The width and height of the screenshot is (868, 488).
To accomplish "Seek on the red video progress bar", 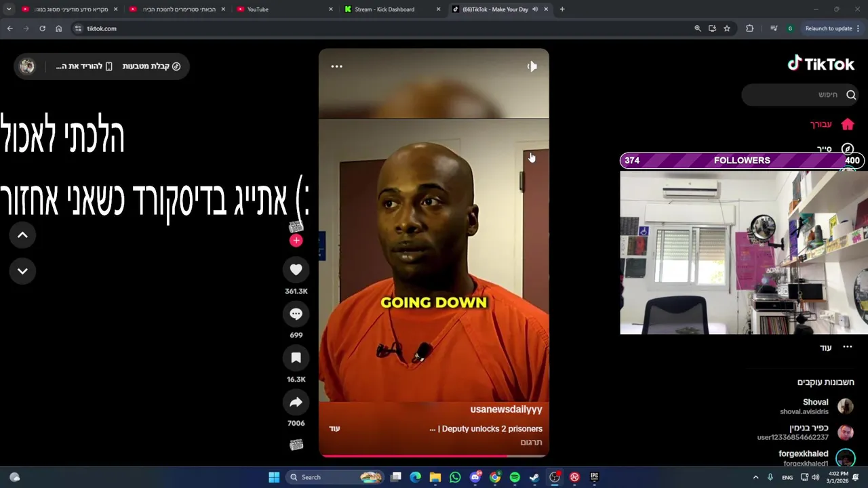I will (434, 456).
